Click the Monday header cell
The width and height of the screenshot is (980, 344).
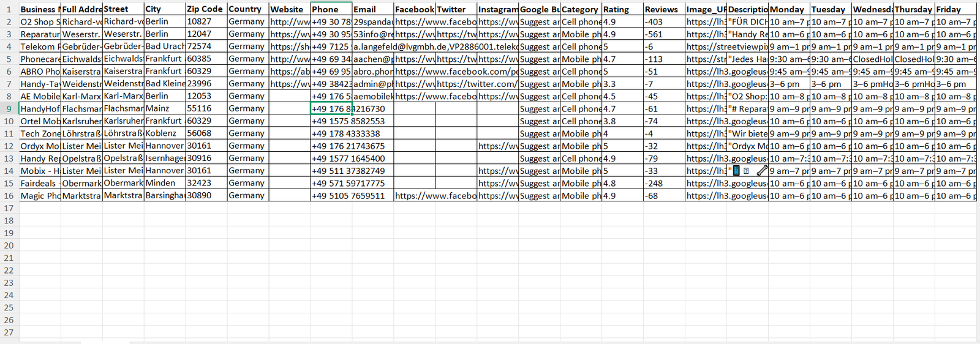(x=789, y=9)
